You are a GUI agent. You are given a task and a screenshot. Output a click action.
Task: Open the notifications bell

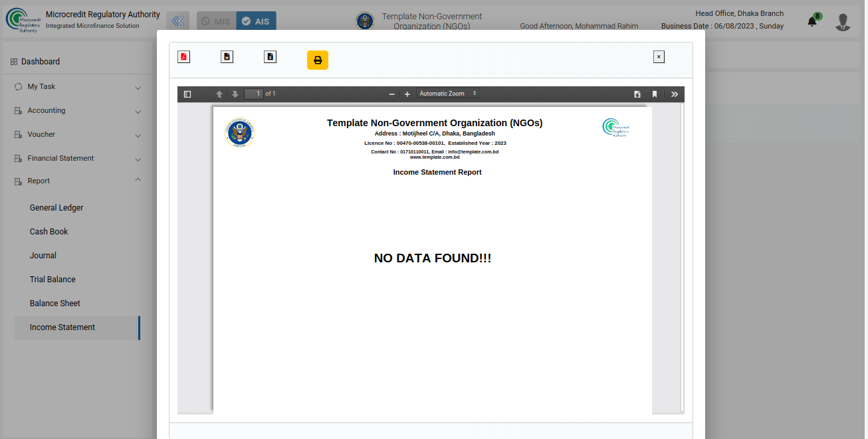tap(812, 22)
